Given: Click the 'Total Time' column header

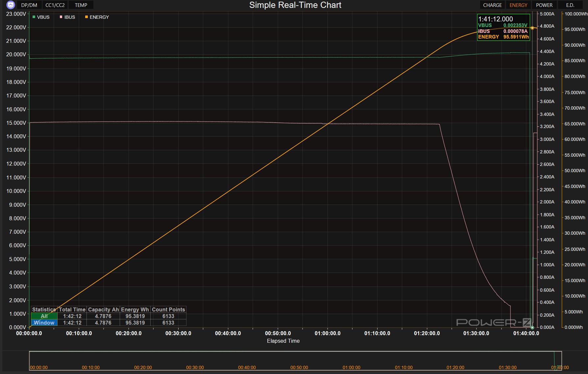Looking at the screenshot, I should 72,309.
